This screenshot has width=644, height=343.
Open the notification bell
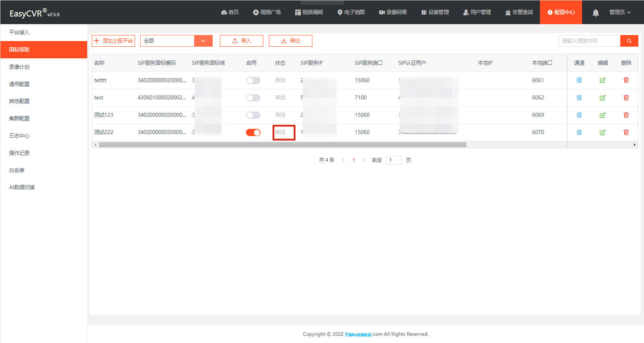point(596,12)
